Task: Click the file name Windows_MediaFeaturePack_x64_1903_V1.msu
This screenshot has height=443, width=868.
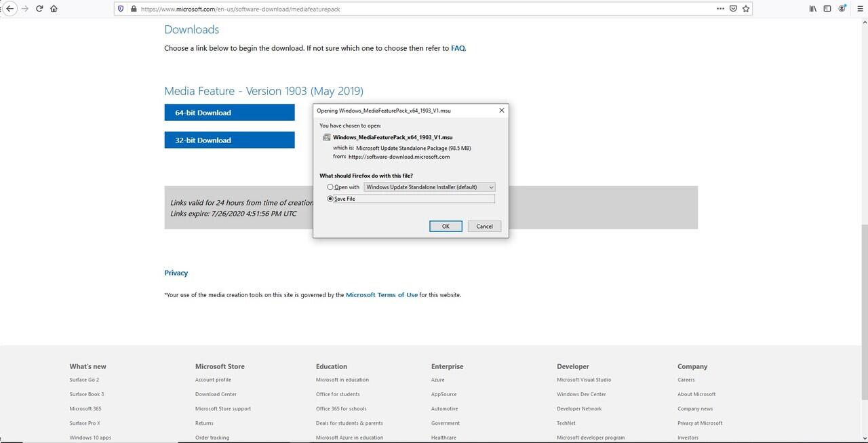Action: click(x=392, y=137)
